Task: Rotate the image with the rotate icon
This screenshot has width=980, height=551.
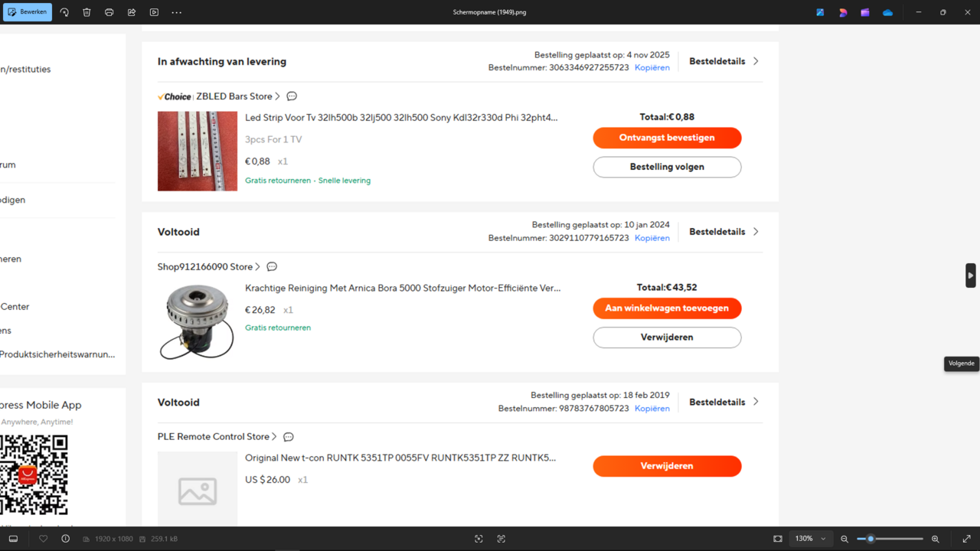Action: [64, 12]
